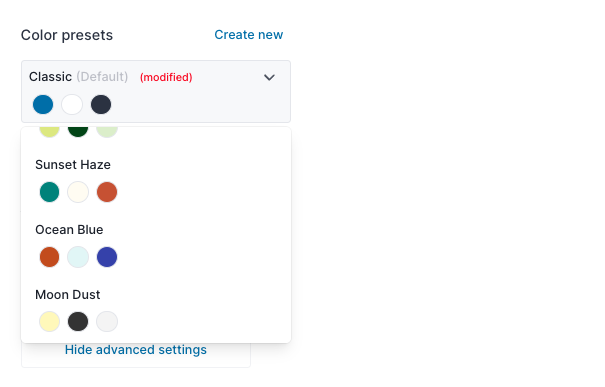Click the cream swatch under Sunset Haze
Viewport: 605px width, 387px height.
click(x=78, y=192)
